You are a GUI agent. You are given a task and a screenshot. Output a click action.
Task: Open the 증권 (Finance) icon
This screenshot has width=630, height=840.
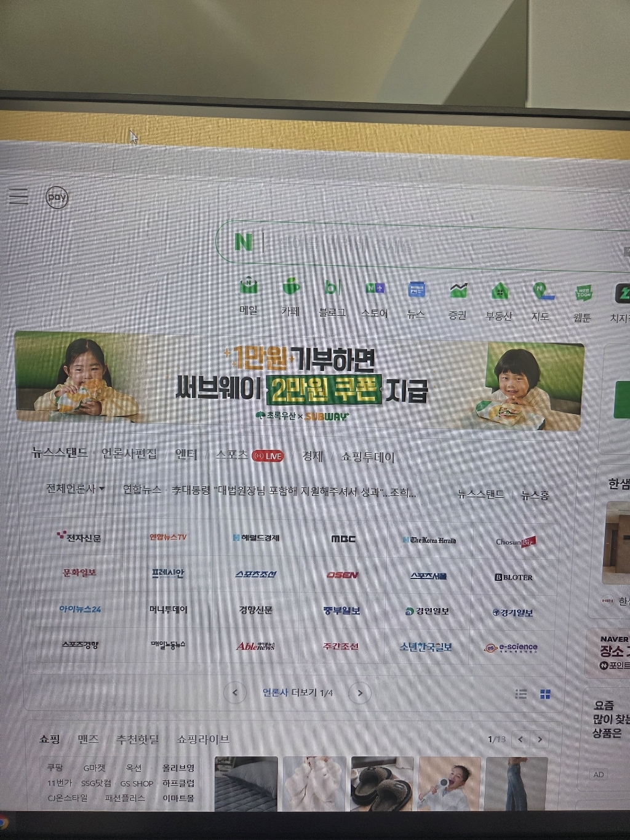458,290
